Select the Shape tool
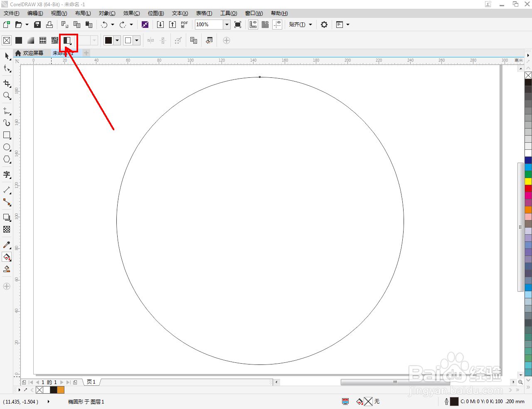 [7, 69]
